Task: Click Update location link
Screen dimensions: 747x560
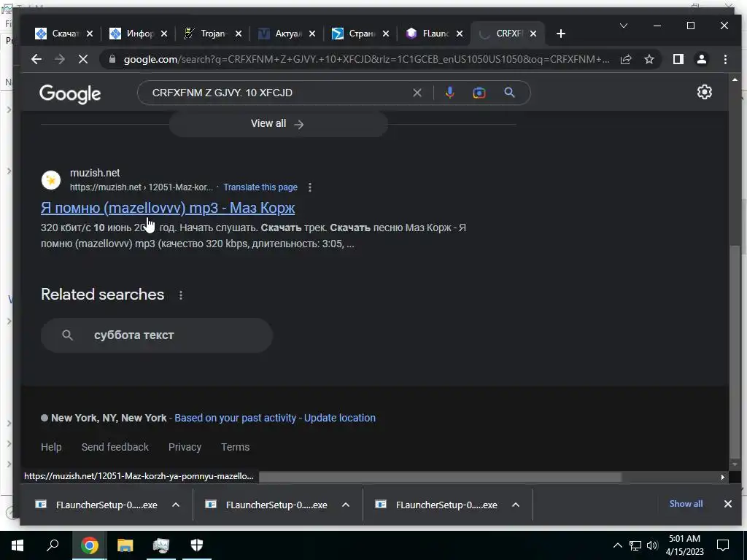Action: 340,418
